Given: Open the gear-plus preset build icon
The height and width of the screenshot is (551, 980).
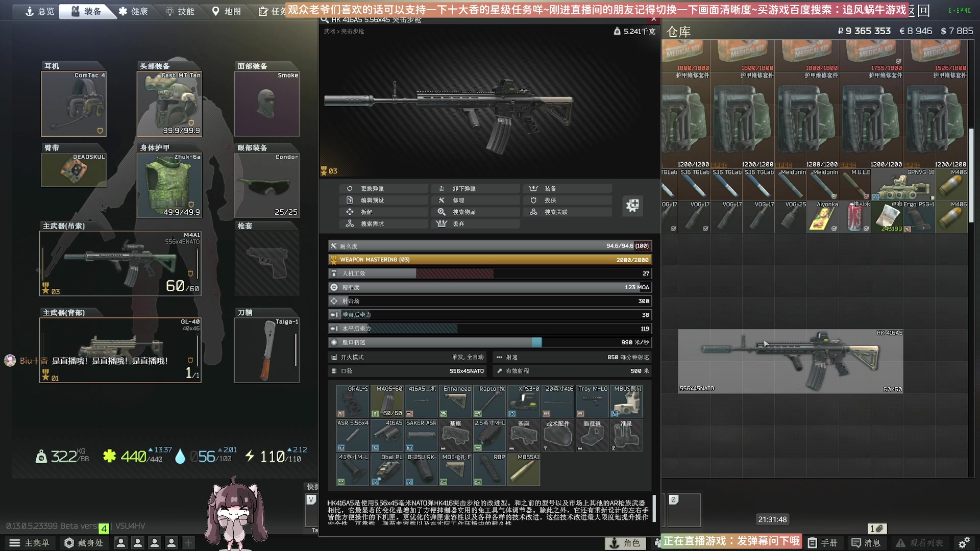Looking at the screenshot, I should coord(632,206).
